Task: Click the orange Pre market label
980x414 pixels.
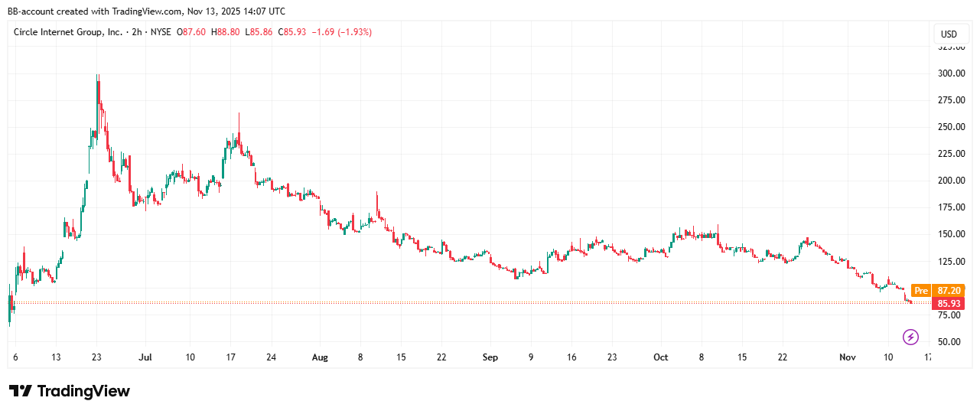Action: click(921, 291)
